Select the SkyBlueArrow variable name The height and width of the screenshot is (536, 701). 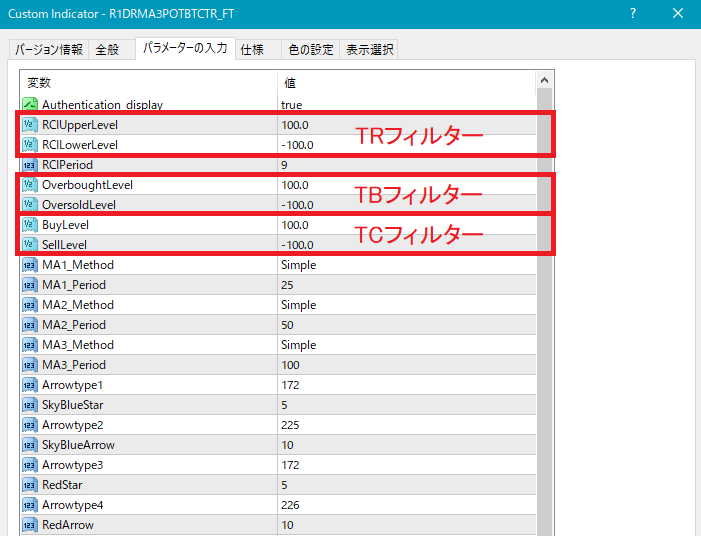[x=78, y=445]
